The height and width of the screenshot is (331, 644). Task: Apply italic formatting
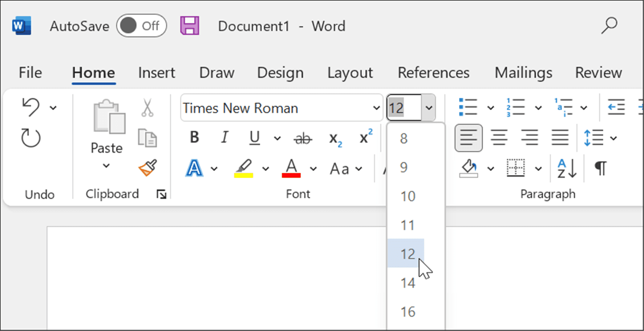(225, 138)
